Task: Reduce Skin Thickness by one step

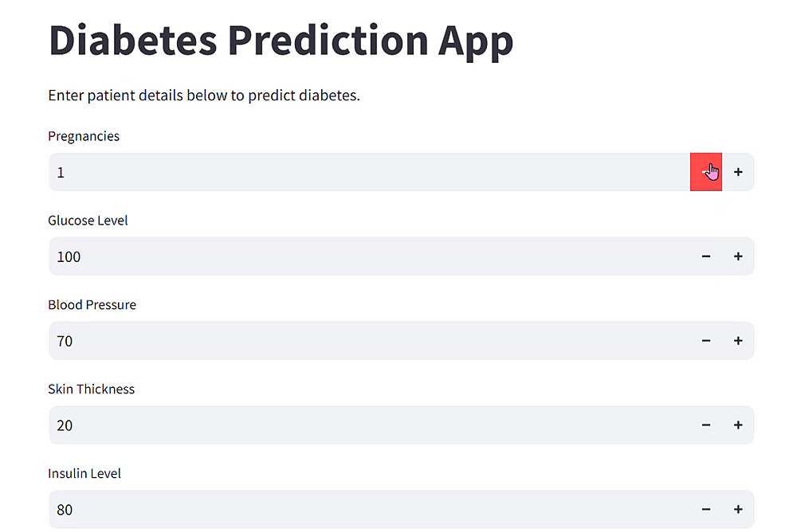Action: click(x=705, y=425)
